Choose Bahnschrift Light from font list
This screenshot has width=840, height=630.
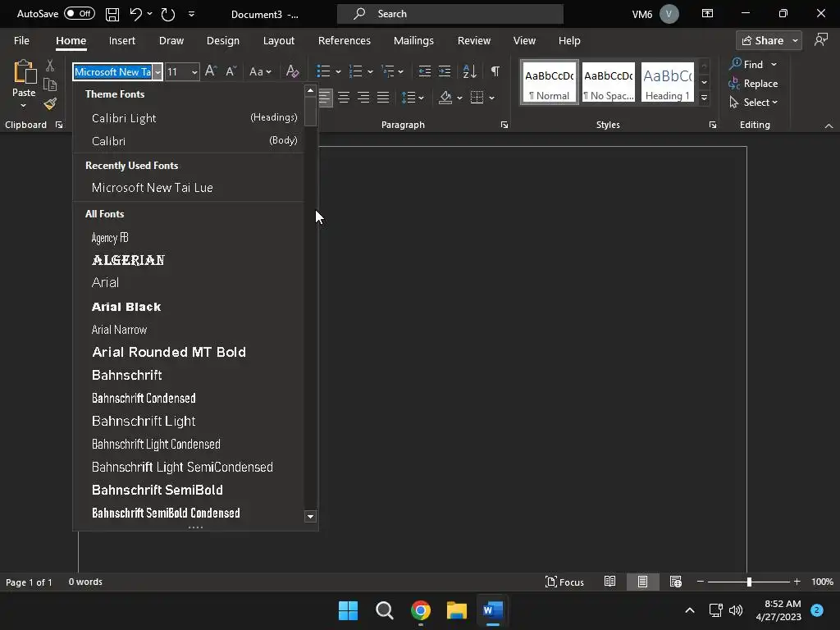coord(189,421)
